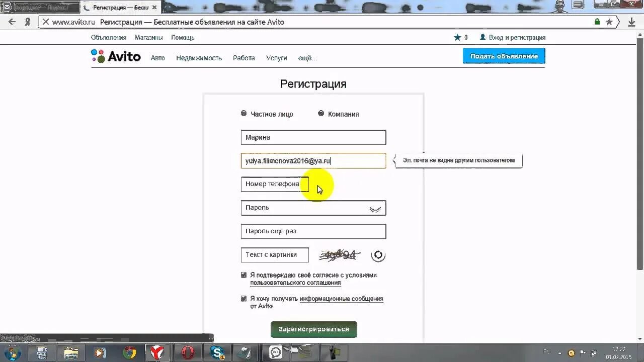Click the browser address bar URL
Viewport: 644px width, 362px height.
[x=73, y=22]
